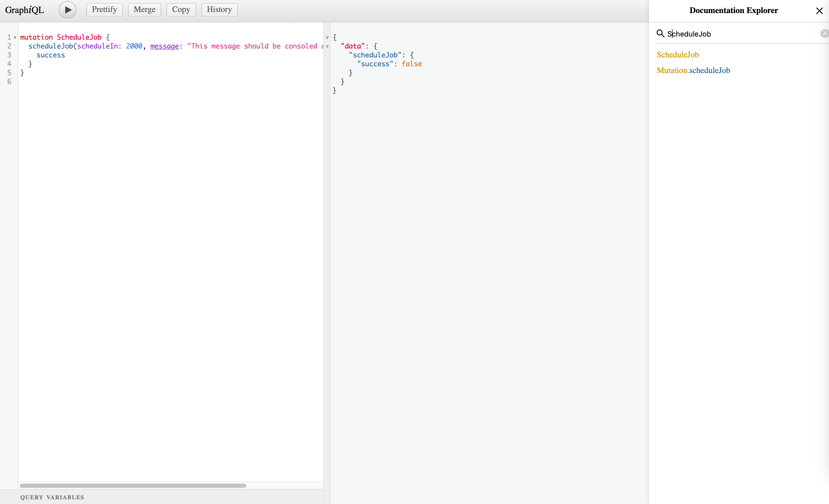Screen dimensions: 829x504
Task: Click the GraphiQL title logo
Action: [x=25, y=10]
